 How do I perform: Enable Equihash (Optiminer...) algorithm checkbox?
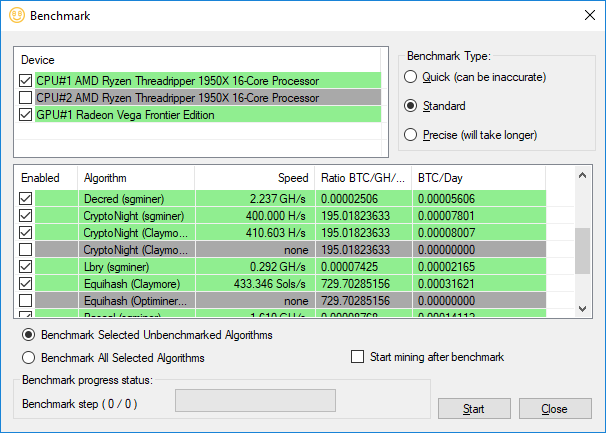point(26,300)
